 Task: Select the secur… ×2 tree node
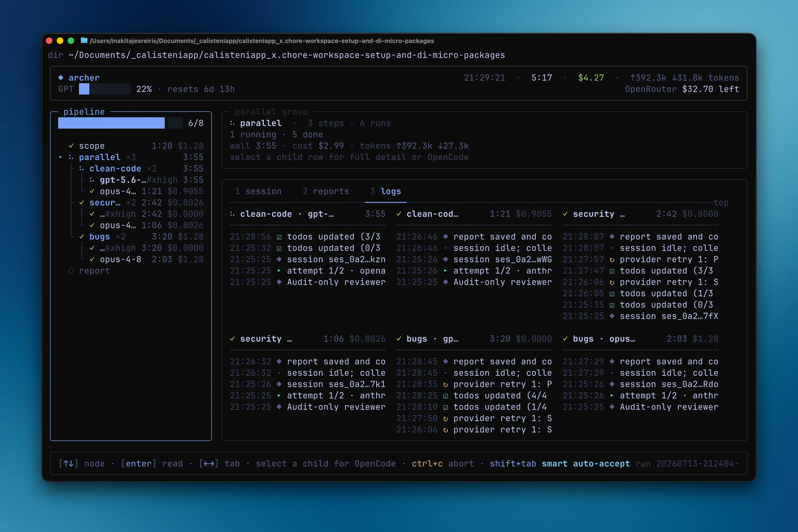(141, 203)
